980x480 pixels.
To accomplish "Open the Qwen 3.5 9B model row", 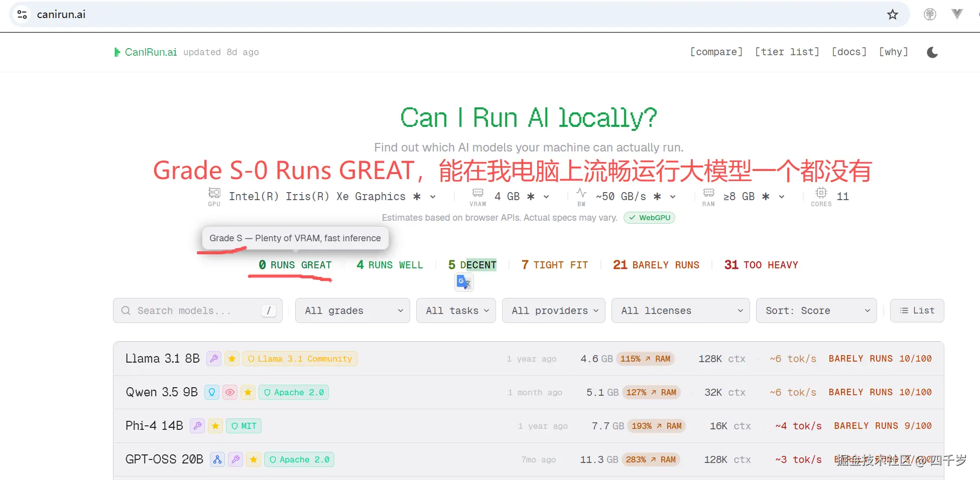I will click(528, 392).
